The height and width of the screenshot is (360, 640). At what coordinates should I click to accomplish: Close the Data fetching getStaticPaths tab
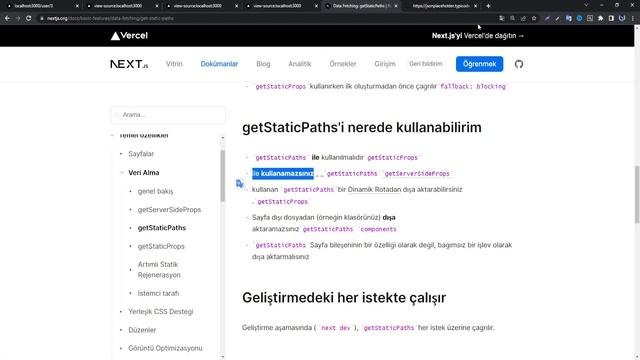click(x=396, y=6)
